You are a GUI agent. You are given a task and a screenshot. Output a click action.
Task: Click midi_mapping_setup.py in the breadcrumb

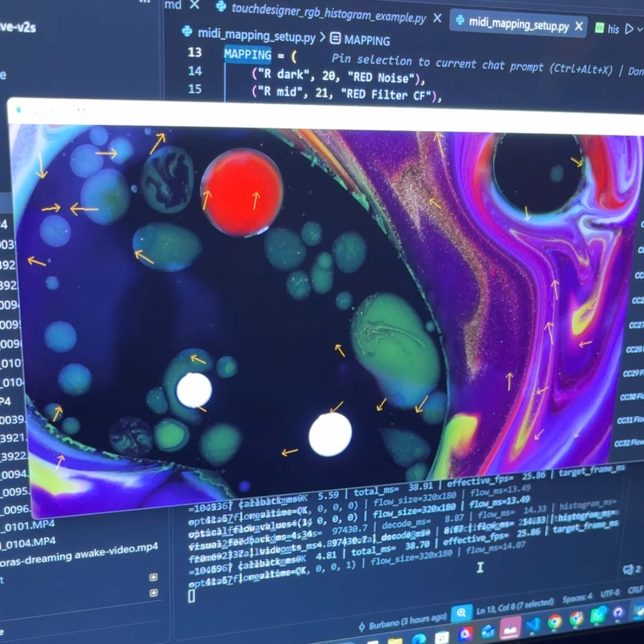point(256,36)
